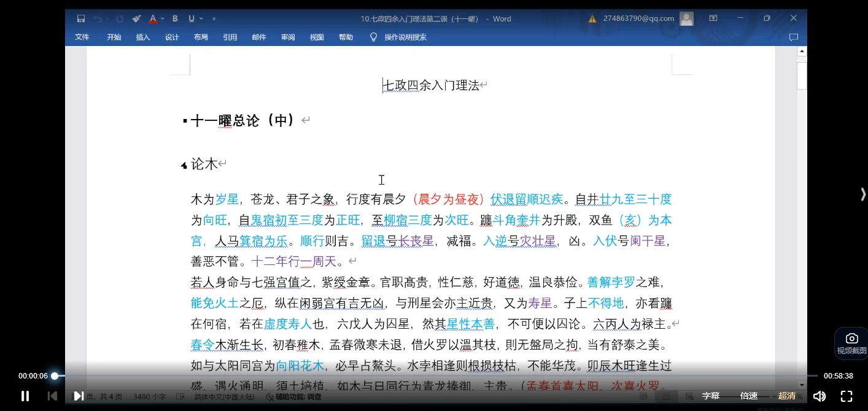The width and height of the screenshot is (868, 411).
Task: Open the 审阅 ribbon tab
Action: click(x=288, y=37)
